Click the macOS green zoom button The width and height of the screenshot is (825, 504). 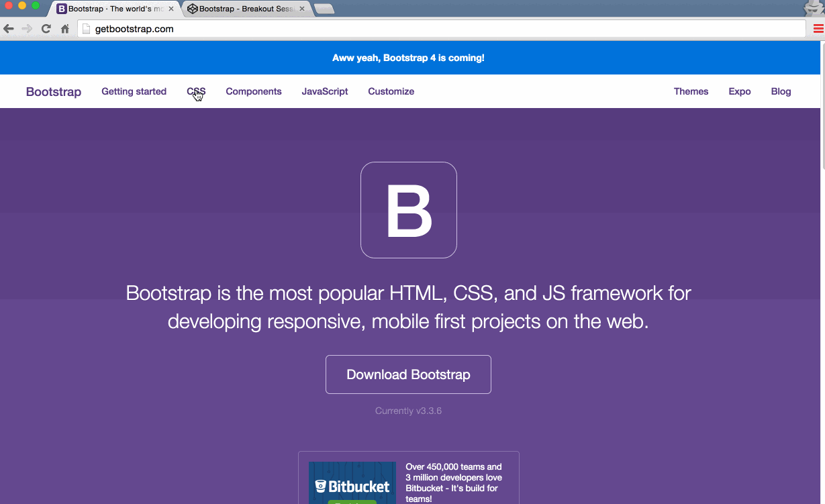pos(36,5)
